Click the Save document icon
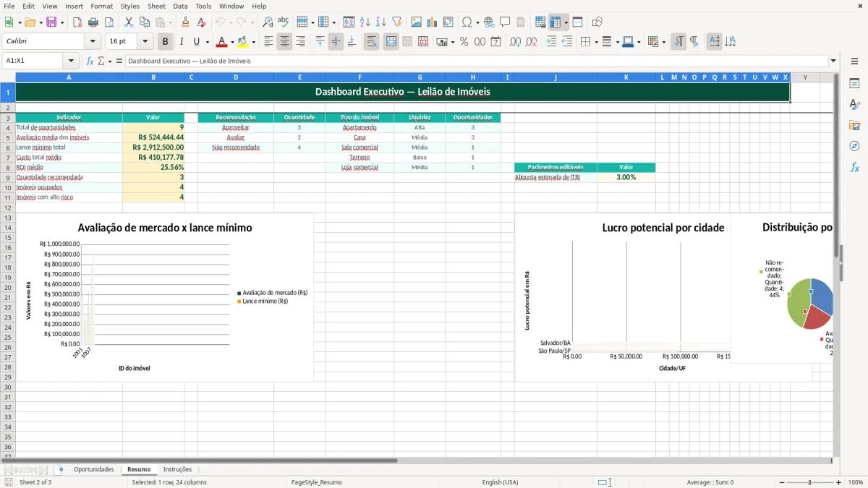This screenshot has height=488, width=868. [51, 22]
